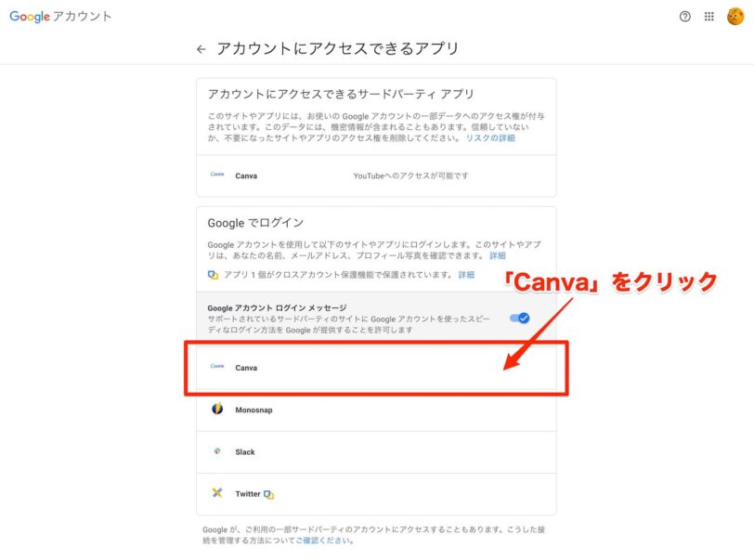This screenshot has height=560, width=754.
Task: Click the Monosnap app icon
Action: click(x=217, y=409)
